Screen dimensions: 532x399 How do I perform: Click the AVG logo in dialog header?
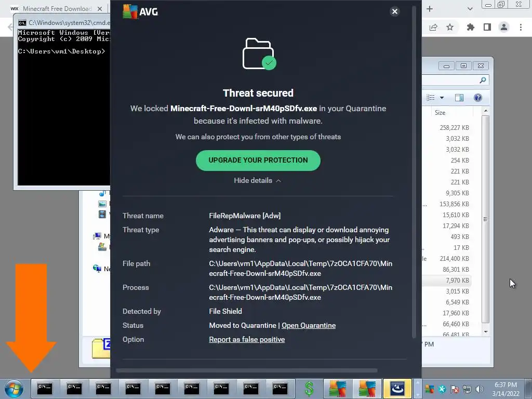(140, 11)
